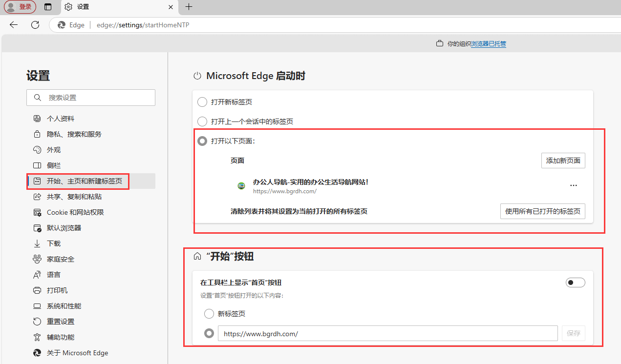
Task: Open 关于 Microsoft Edge settings section
Action: pyautogui.click(x=91, y=353)
